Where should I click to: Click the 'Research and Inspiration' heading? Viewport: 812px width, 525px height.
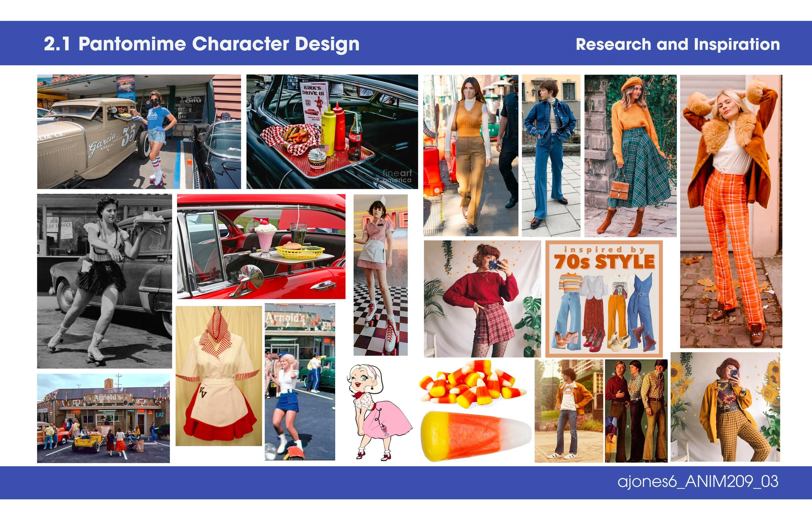678,44
